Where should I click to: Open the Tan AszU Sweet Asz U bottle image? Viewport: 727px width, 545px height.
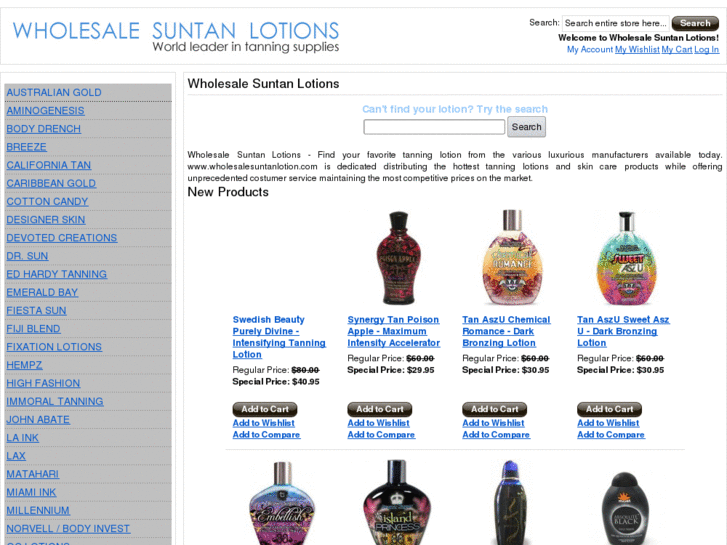(x=627, y=258)
